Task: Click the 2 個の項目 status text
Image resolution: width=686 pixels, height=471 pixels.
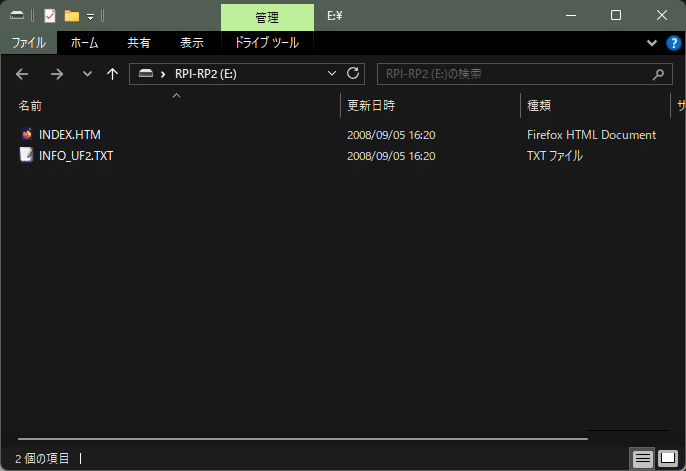Action: click(42, 459)
